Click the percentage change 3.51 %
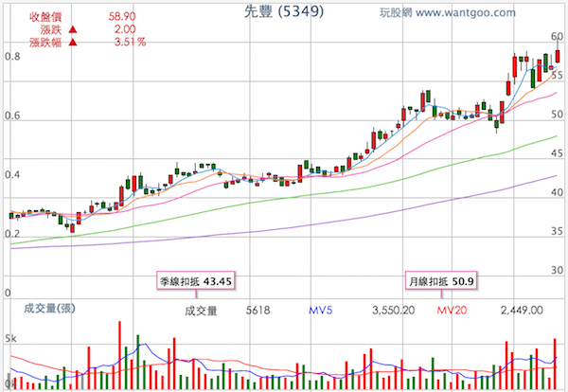 coord(130,42)
